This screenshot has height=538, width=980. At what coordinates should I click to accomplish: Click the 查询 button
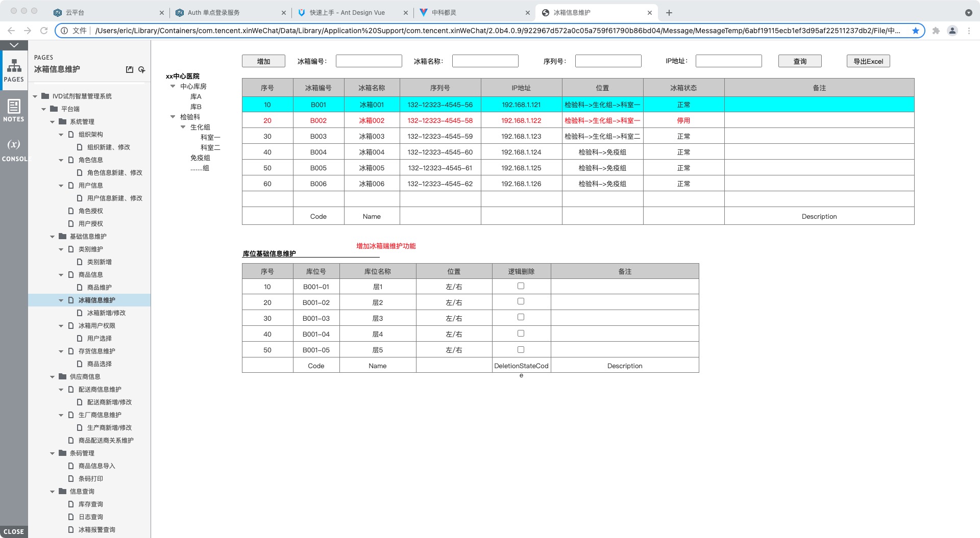800,61
